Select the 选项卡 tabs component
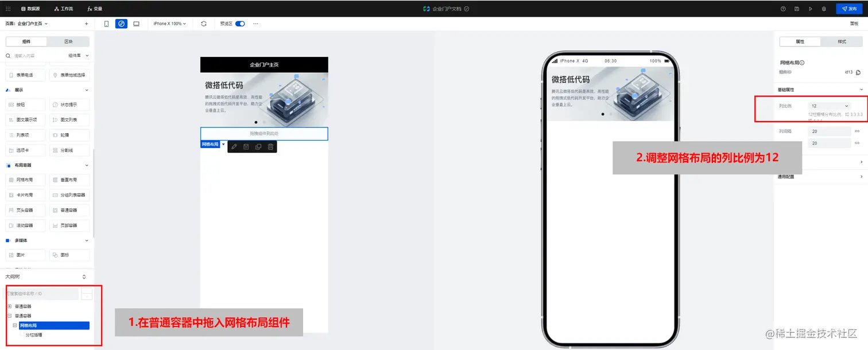The height and width of the screenshot is (350, 868). (x=26, y=150)
